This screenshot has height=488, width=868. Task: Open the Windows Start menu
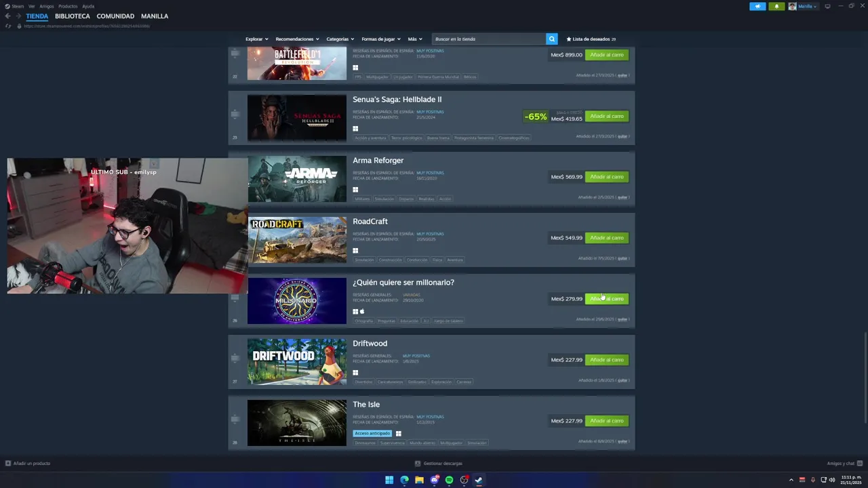[389, 480]
